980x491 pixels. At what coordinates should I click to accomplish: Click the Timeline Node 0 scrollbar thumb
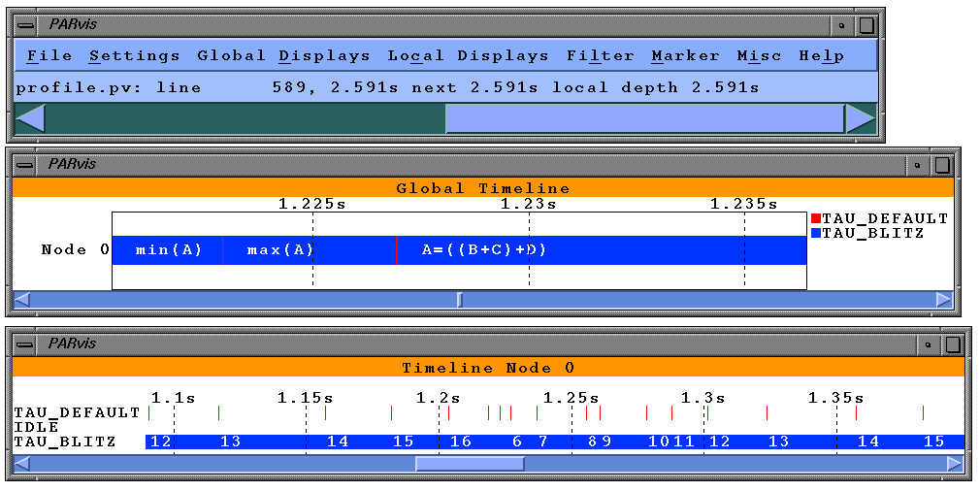point(470,464)
